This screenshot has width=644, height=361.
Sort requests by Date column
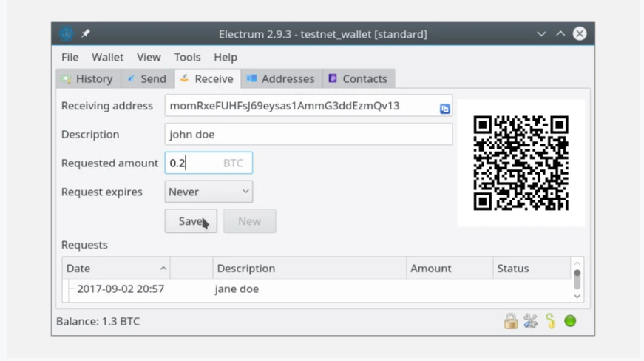(x=116, y=269)
